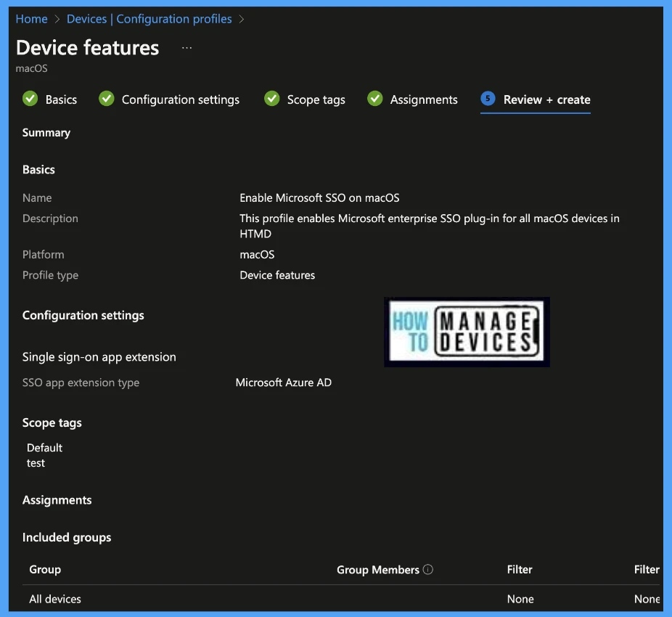Click the Platform value 'macOS'

click(x=257, y=255)
